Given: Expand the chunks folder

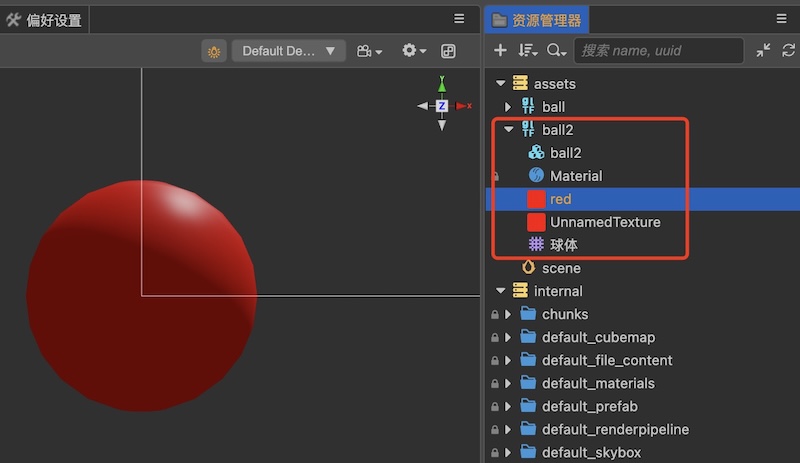Looking at the screenshot, I should pos(508,314).
